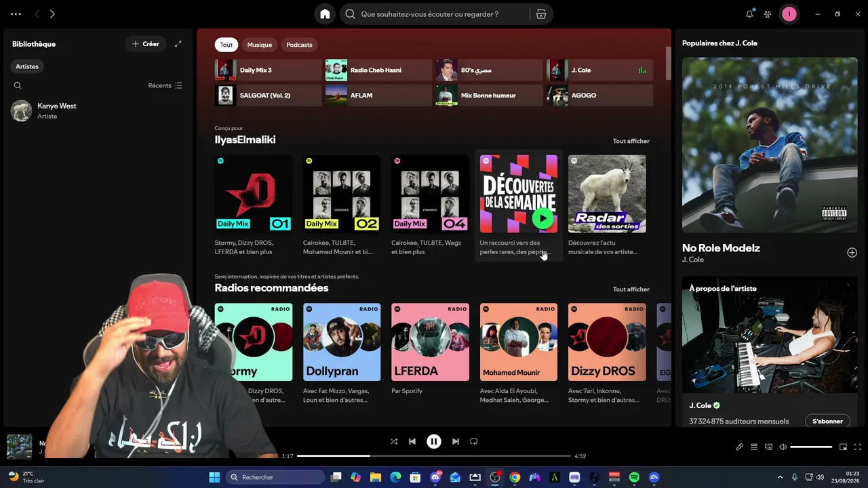This screenshot has height=488, width=868.
Task: Show all for IlyasElmaliki section
Action: point(631,141)
